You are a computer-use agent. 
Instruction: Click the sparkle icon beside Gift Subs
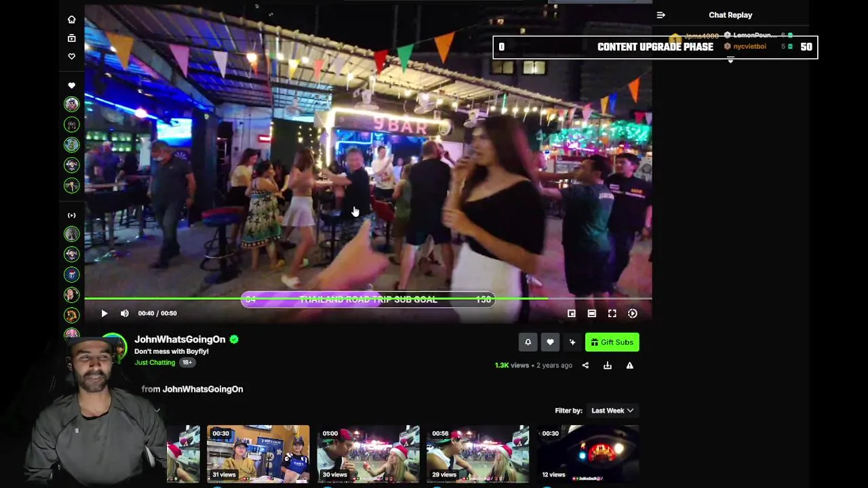(572, 342)
